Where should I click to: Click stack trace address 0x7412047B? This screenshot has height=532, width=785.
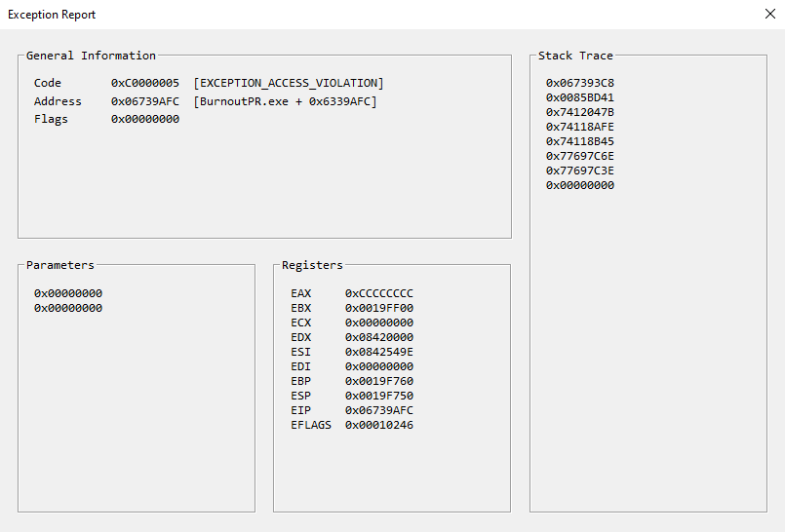pos(579,113)
